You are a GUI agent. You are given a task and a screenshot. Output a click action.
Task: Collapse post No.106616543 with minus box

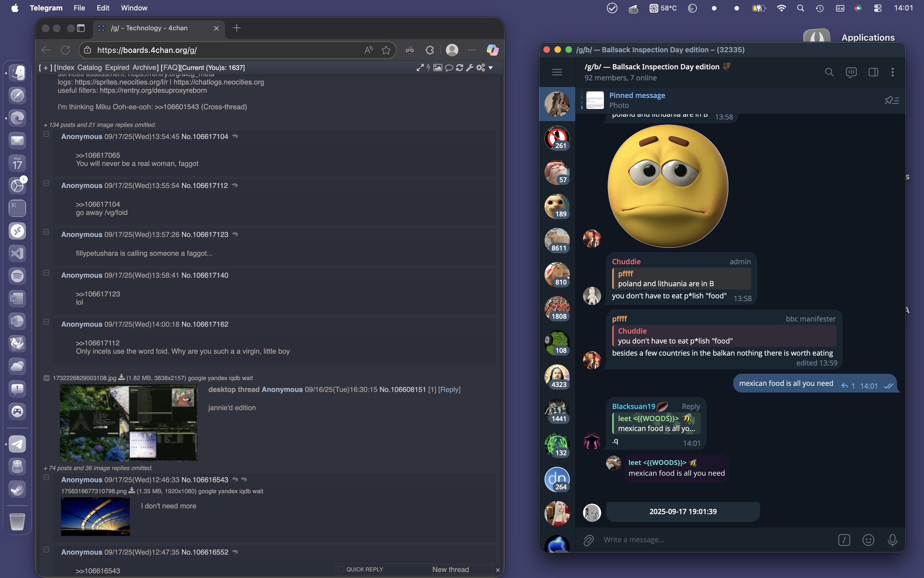pos(46,478)
